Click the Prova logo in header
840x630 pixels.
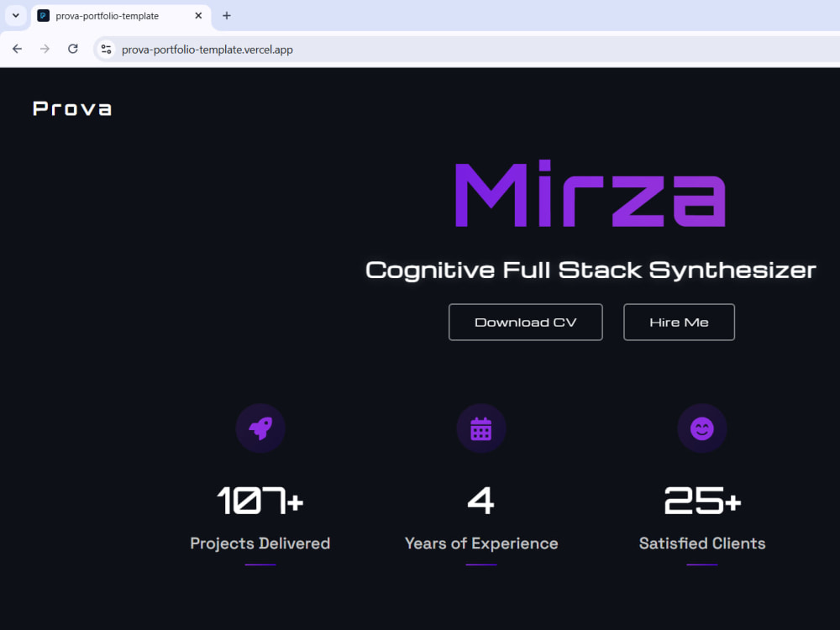click(72, 108)
